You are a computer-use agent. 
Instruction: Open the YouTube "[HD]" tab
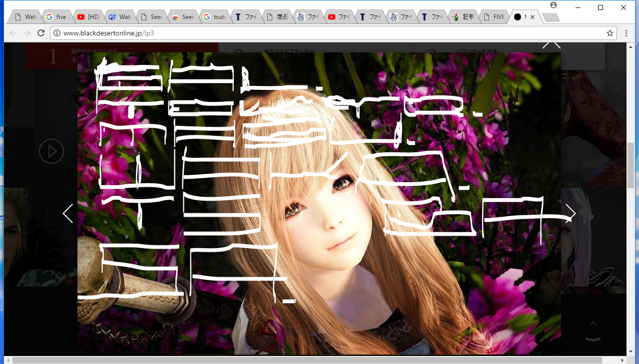(x=87, y=17)
